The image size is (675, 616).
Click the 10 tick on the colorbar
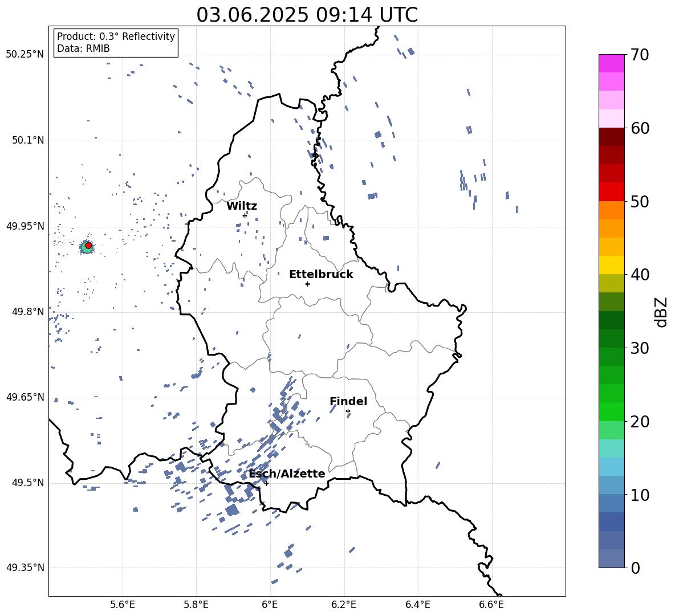coord(640,495)
